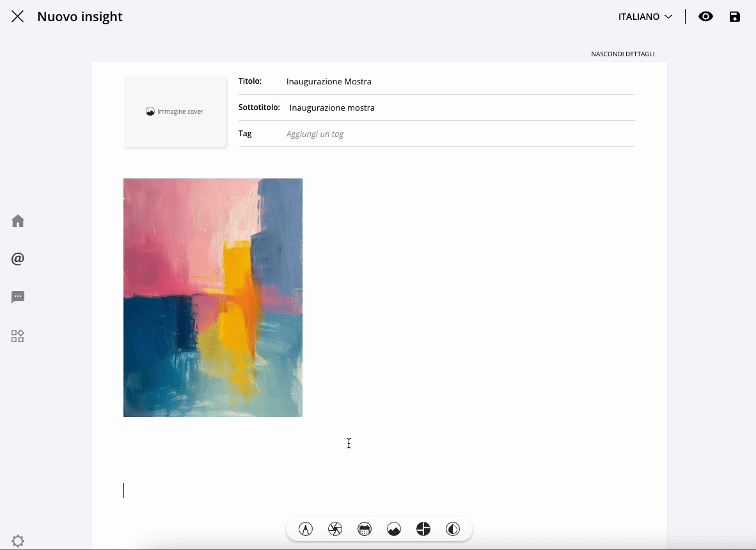Close the Nuovo insight editor
The width and height of the screenshot is (756, 550).
click(x=18, y=17)
